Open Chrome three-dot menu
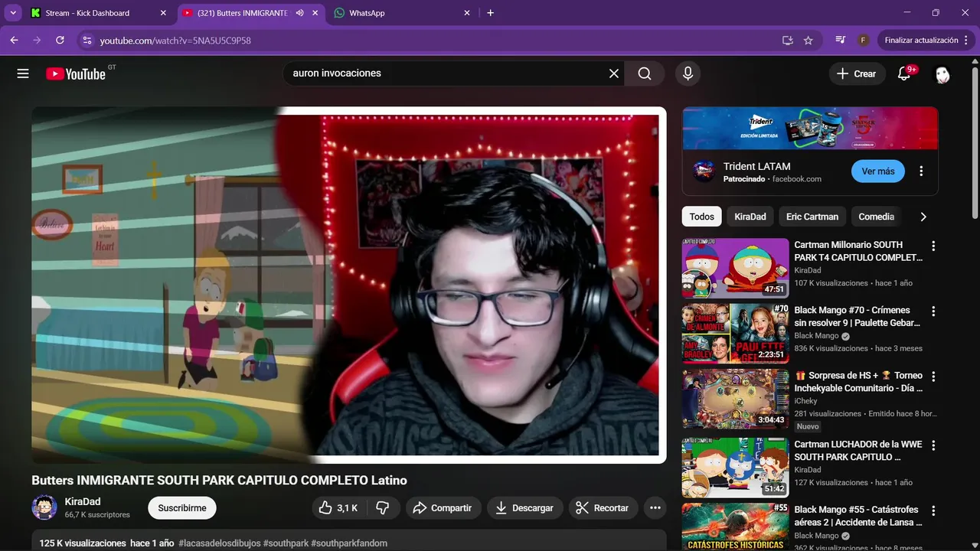 (967, 41)
